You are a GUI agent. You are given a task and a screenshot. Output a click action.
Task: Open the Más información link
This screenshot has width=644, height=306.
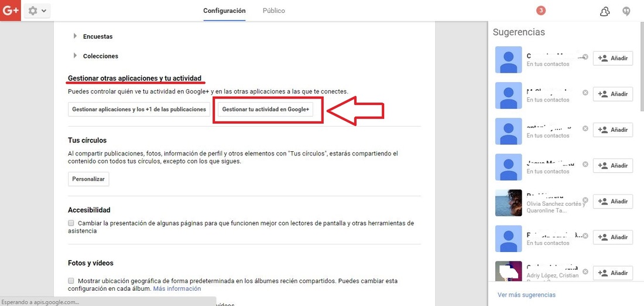coord(177,289)
